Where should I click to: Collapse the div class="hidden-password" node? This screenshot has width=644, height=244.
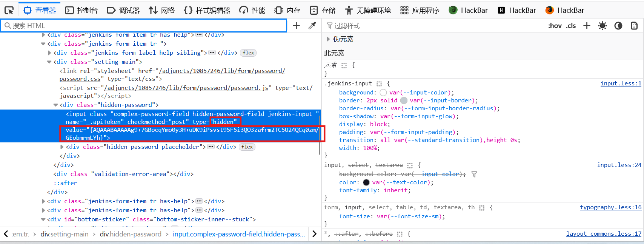pos(55,105)
